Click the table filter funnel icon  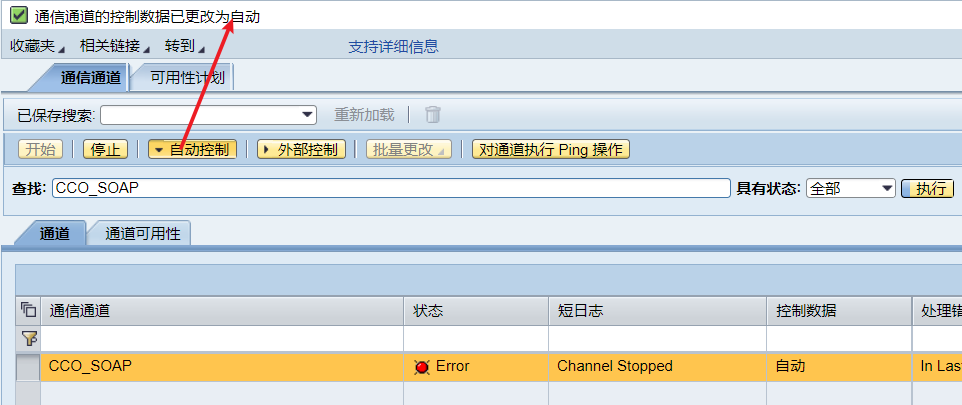point(28,338)
